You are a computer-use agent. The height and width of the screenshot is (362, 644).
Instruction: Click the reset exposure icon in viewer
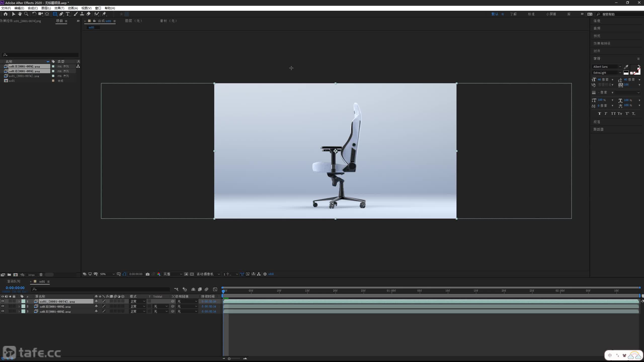coord(265,274)
